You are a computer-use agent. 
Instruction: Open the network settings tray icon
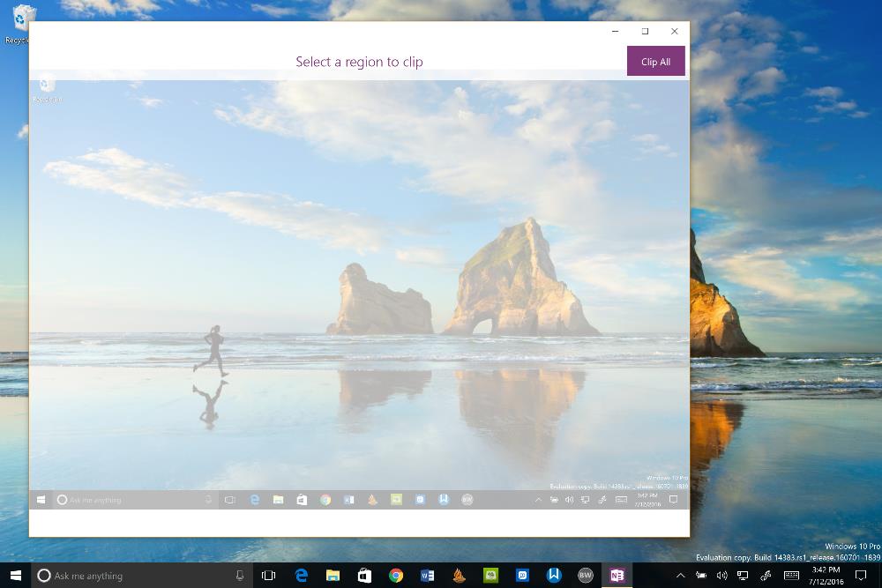pyautogui.click(x=742, y=575)
